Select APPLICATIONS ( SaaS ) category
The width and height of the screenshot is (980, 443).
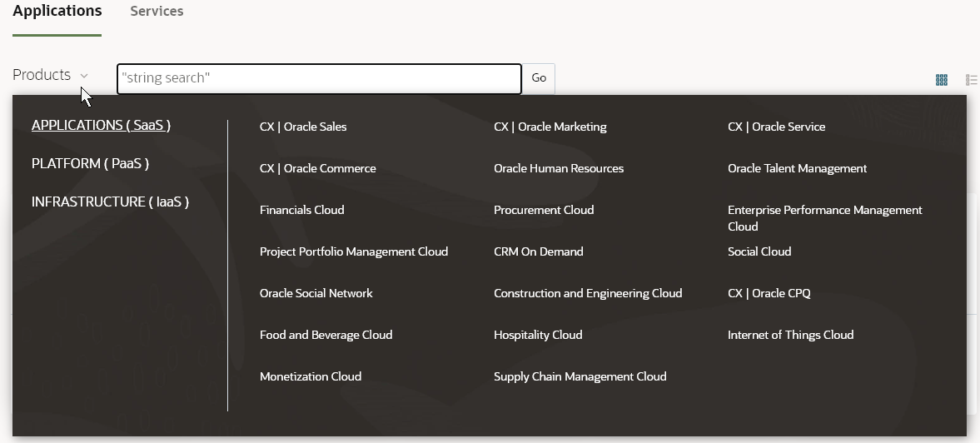pyautogui.click(x=102, y=125)
